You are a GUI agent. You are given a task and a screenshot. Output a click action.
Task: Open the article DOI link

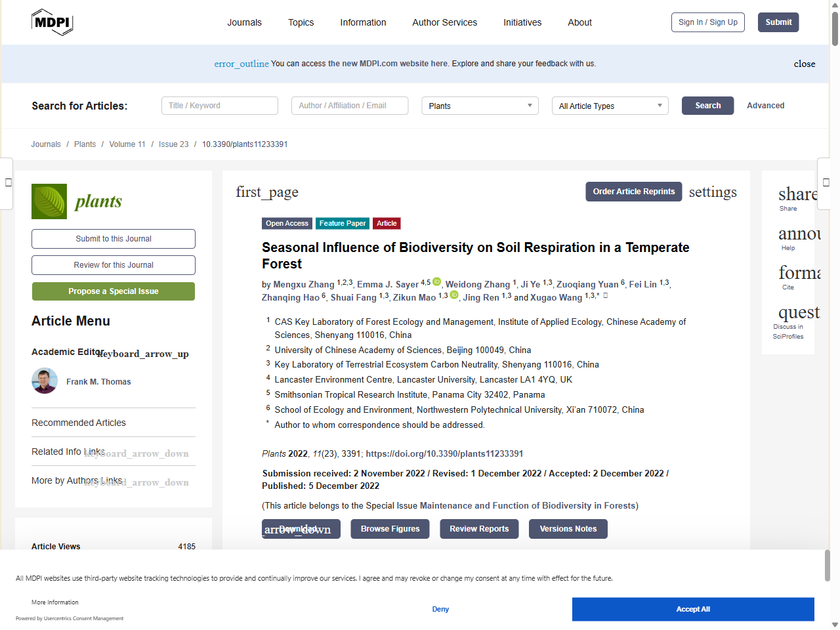(444, 453)
